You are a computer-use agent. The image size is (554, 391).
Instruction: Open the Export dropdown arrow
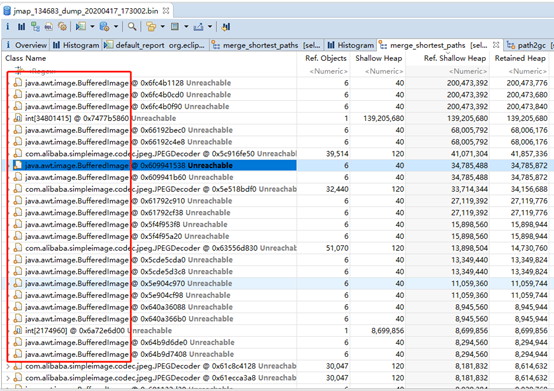210,26
